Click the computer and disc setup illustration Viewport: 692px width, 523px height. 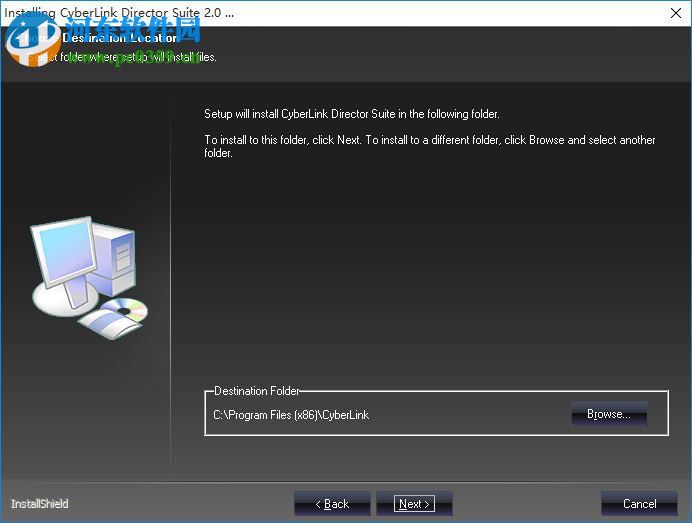89,278
